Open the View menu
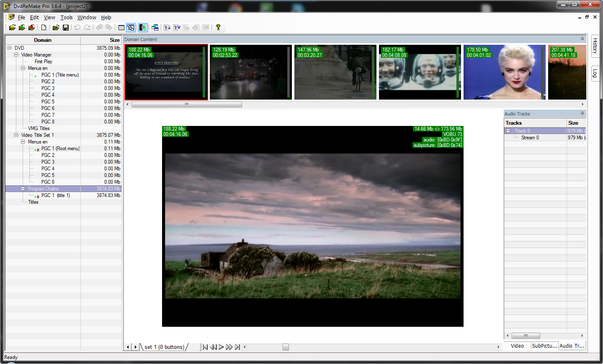603x364 pixels. pyautogui.click(x=49, y=18)
